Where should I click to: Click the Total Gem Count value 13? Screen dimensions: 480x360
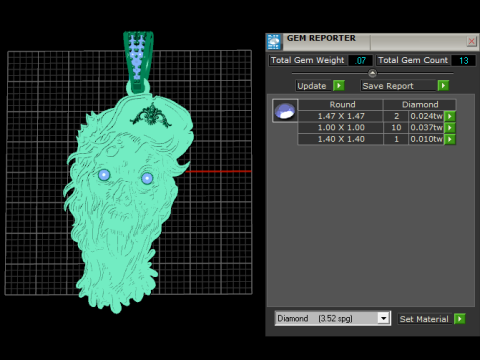(463, 60)
